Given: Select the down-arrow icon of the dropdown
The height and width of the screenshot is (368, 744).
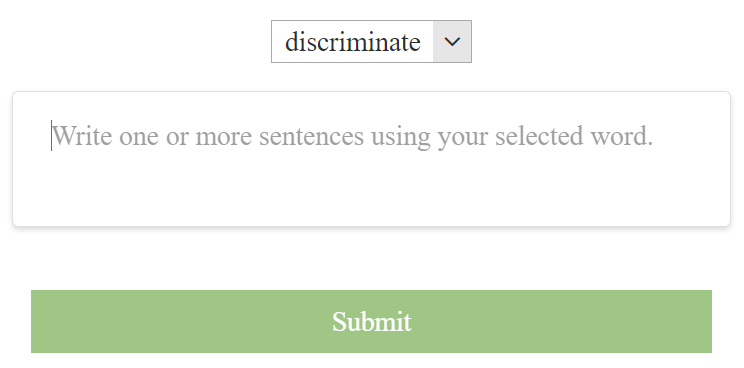Looking at the screenshot, I should [452, 42].
